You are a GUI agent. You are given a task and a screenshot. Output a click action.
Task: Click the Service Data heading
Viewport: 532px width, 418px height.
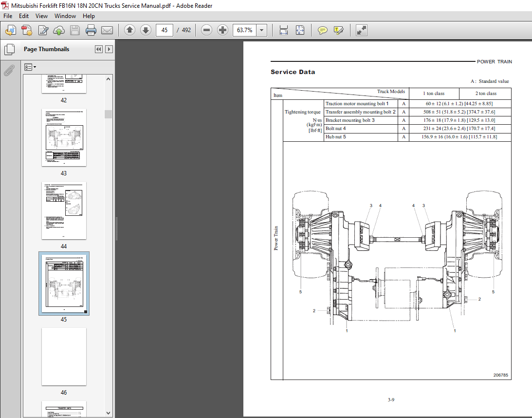(x=293, y=72)
